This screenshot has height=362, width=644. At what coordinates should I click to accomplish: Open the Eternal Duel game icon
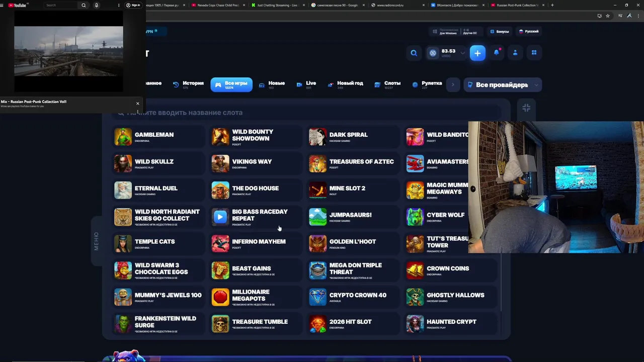click(123, 190)
